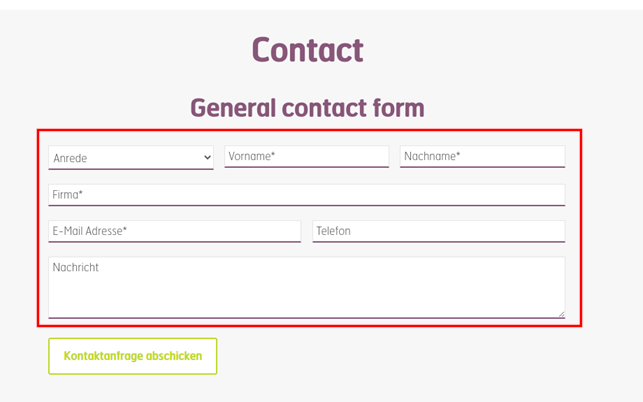Screen dimensions: 643x402
Task: Click the Firma* placeholder label
Action: [68, 194]
